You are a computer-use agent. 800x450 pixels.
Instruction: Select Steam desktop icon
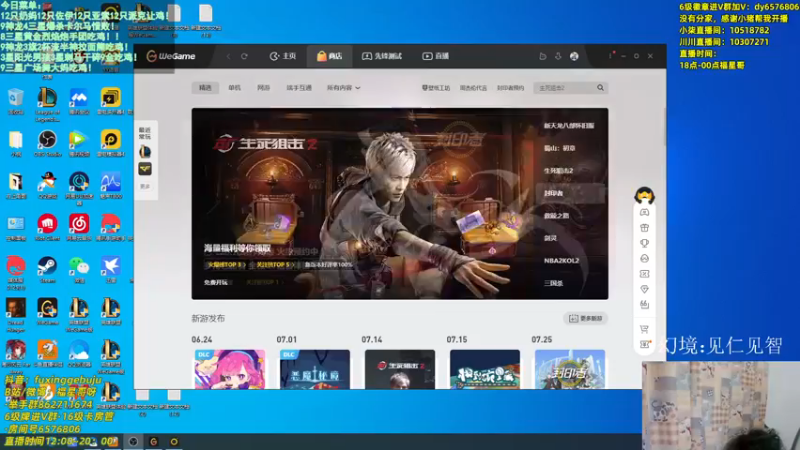pyautogui.click(x=47, y=269)
